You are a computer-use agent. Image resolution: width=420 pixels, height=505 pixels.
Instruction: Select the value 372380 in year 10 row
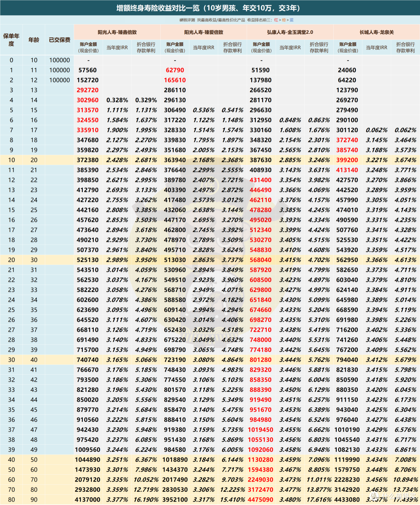tap(87, 160)
